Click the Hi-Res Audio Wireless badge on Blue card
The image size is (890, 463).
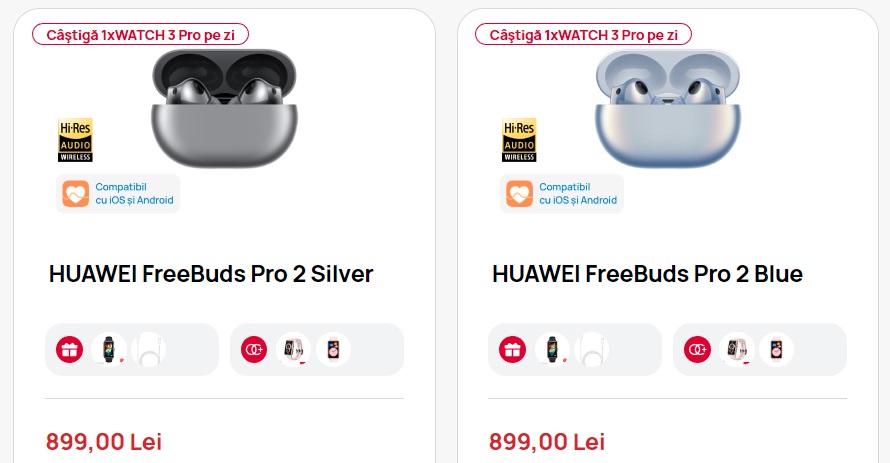click(x=519, y=140)
